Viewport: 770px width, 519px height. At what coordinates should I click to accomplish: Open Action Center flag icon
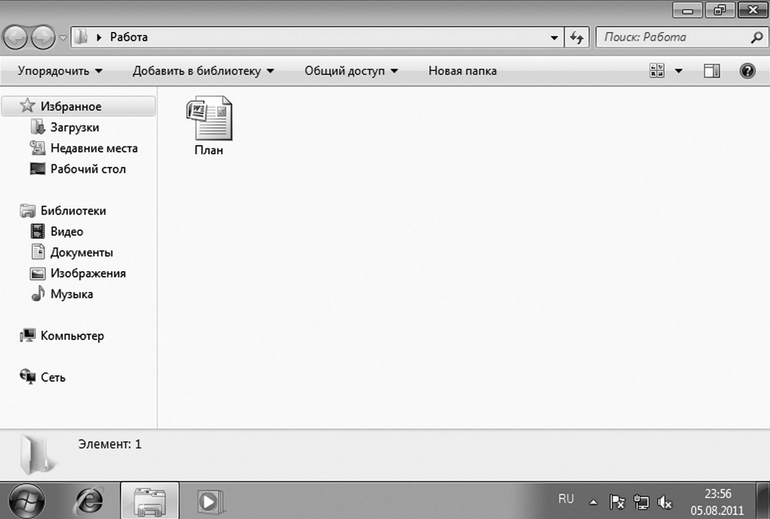pyautogui.click(x=617, y=502)
